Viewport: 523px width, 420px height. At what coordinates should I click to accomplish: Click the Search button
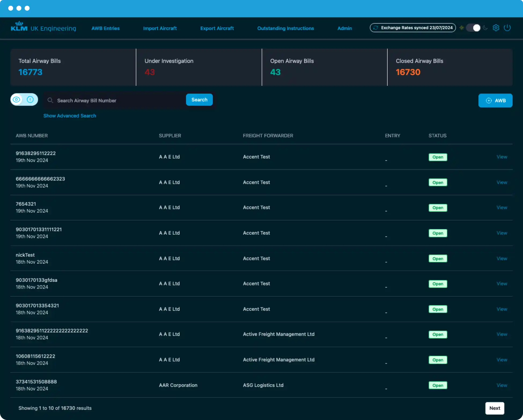point(199,100)
